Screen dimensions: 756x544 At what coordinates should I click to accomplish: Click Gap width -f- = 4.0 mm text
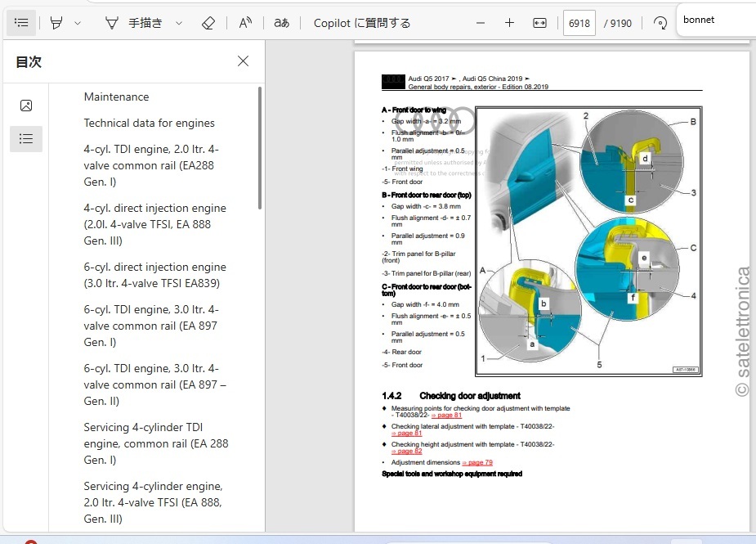click(x=425, y=304)
